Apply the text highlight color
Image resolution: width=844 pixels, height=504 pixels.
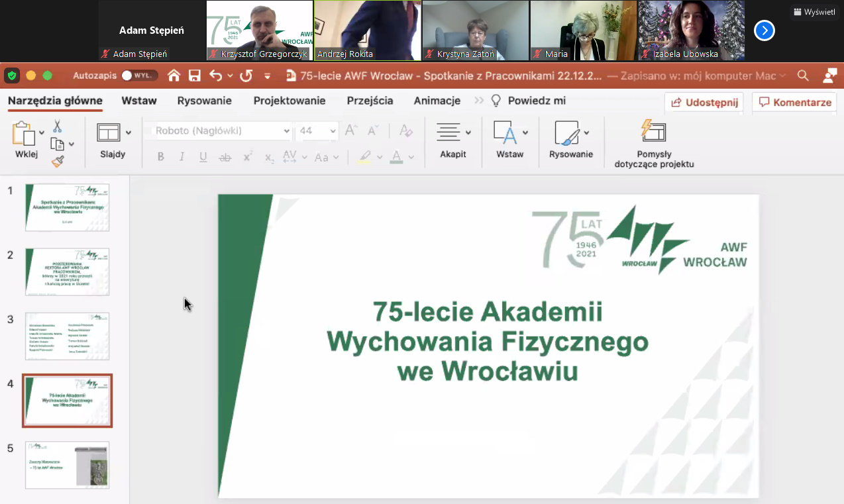[x=364, y=157]
